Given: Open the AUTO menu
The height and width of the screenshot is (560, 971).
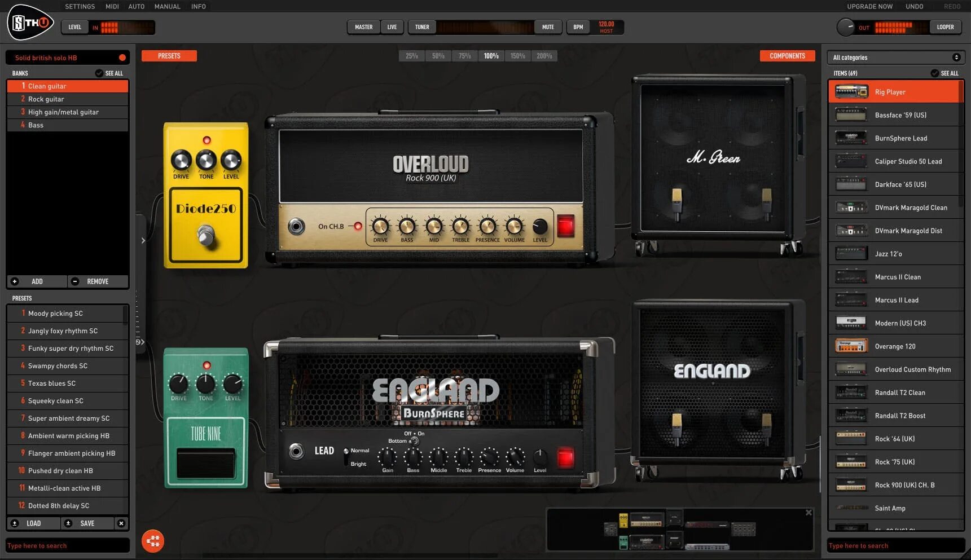Looking at the screenshot, I should coord(137,6).
